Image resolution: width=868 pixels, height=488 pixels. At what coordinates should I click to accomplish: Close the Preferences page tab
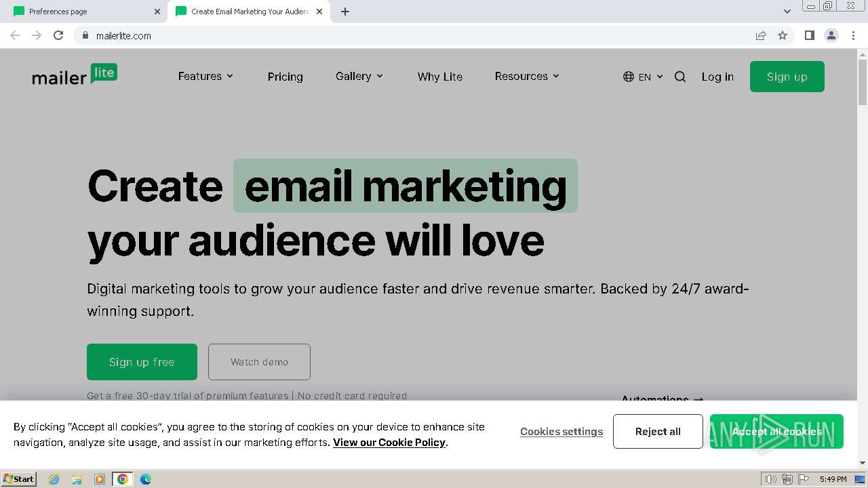point(157,12)
